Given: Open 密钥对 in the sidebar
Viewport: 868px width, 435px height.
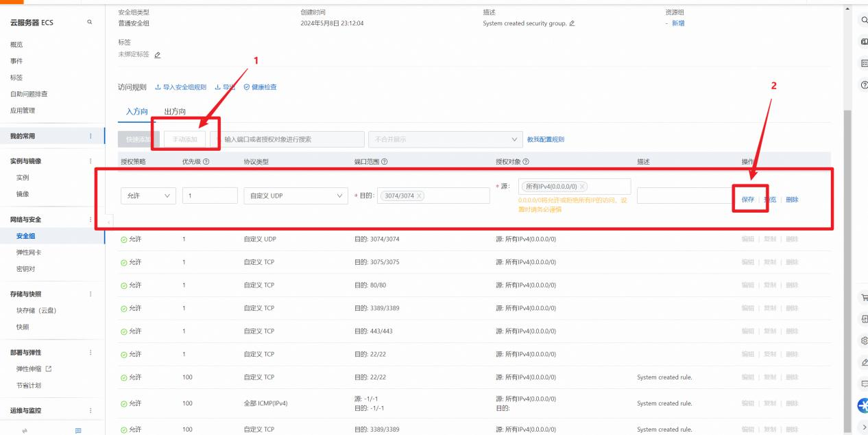Looking at the screenshot, I should [25, 269].
